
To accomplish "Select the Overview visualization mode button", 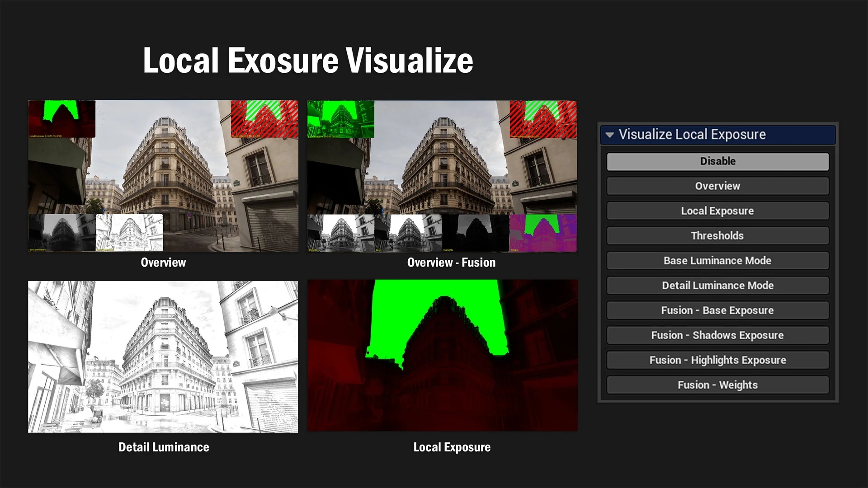I will 717,186.
